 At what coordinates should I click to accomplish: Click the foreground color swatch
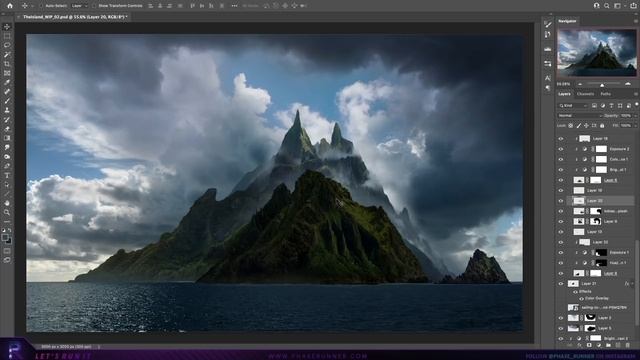pyautogui.click(x=5, y=238)
